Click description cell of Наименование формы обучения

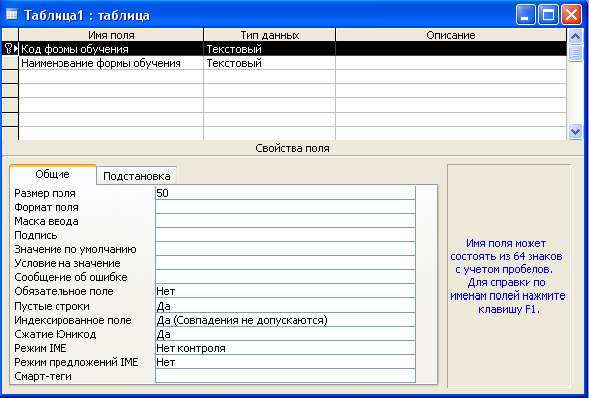[451, 63]
